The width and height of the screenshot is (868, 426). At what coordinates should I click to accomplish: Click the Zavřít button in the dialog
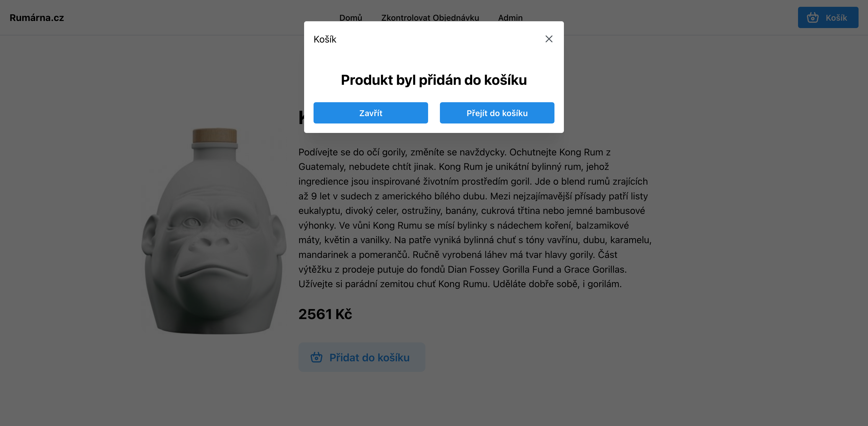tap(370, 113)
